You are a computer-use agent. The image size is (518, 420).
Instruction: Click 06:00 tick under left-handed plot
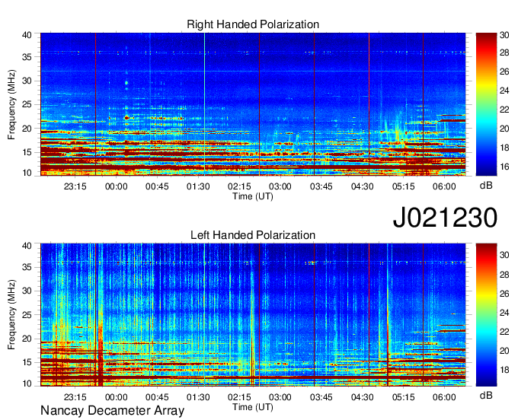click(x=444, y=397)
